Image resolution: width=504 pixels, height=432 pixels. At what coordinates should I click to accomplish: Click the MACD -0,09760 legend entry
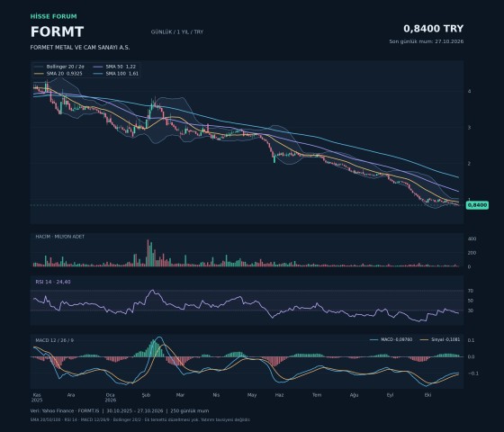(x=391, y=339)
